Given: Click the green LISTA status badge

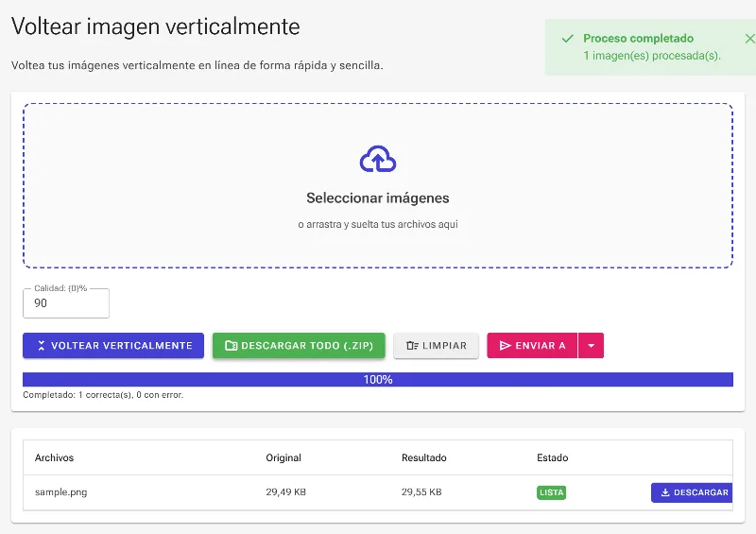Looking at the screenshot, I should [x=551, y=492].
